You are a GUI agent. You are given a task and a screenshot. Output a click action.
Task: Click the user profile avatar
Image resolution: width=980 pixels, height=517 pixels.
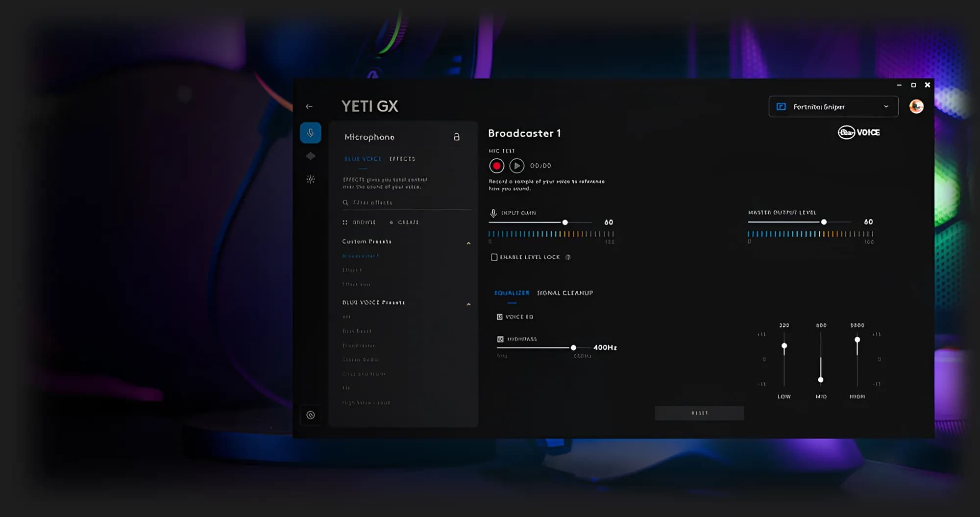pos(916,106)
